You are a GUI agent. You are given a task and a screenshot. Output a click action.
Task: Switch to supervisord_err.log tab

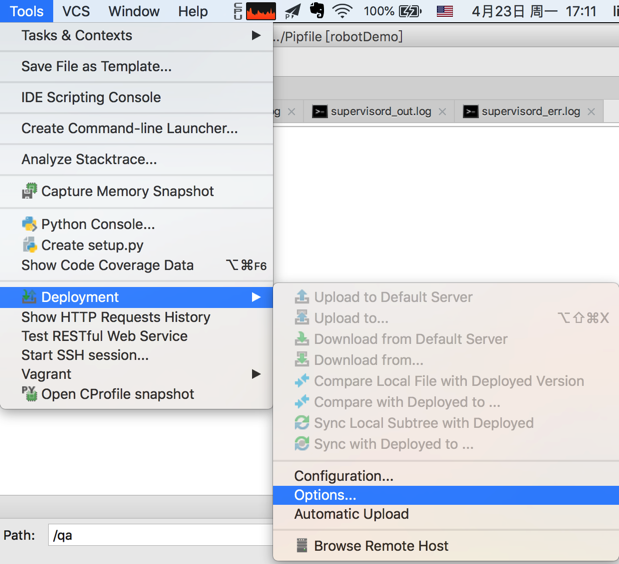(531, 111)
